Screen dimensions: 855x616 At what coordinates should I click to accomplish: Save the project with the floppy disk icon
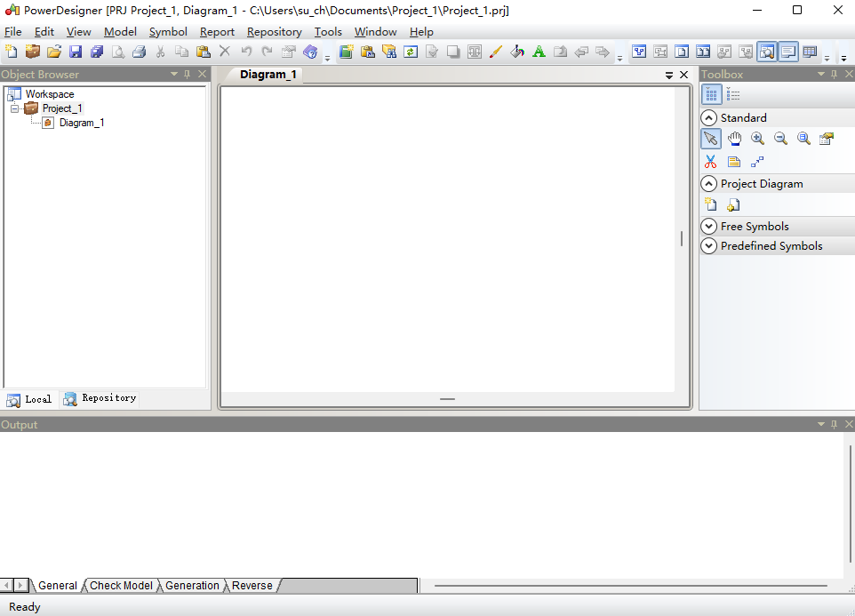point(76,52)
